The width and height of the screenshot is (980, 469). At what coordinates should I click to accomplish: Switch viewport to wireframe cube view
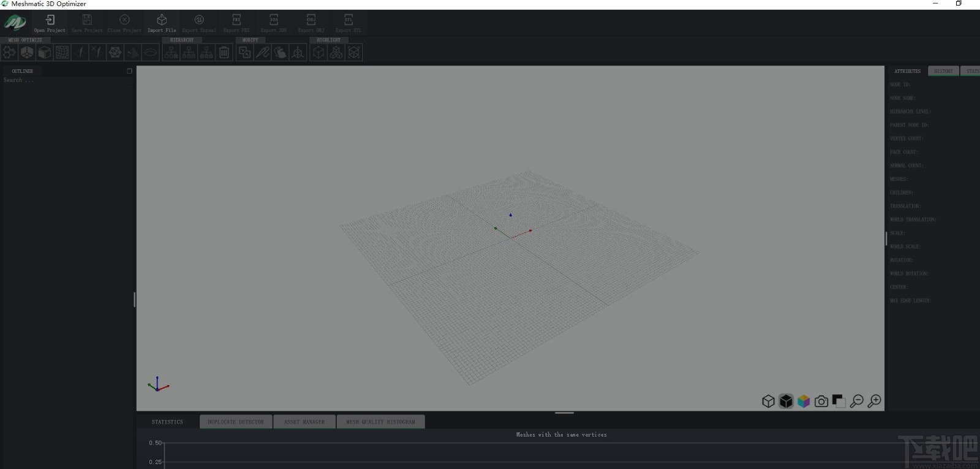pyautogui.click(x=768, y=401)
